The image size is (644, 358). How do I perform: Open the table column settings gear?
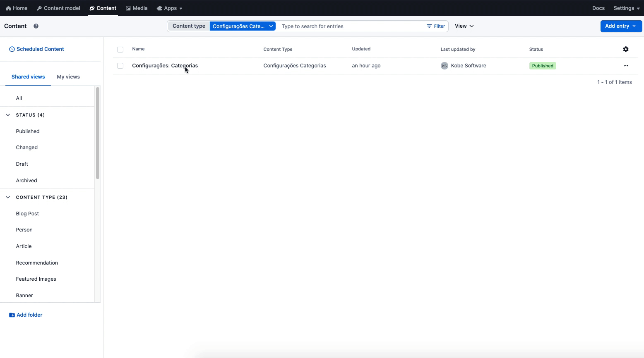(x=626, y=49)
